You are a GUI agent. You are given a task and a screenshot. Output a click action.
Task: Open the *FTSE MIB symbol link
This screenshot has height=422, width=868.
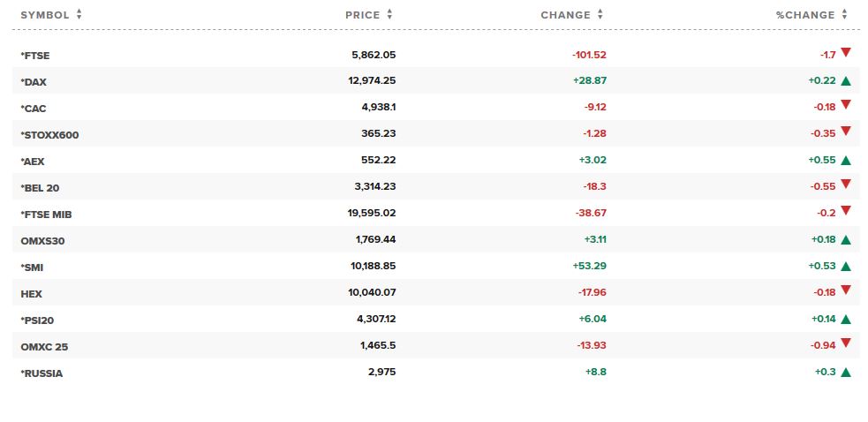pyautogui.click(x=47, y=215)
